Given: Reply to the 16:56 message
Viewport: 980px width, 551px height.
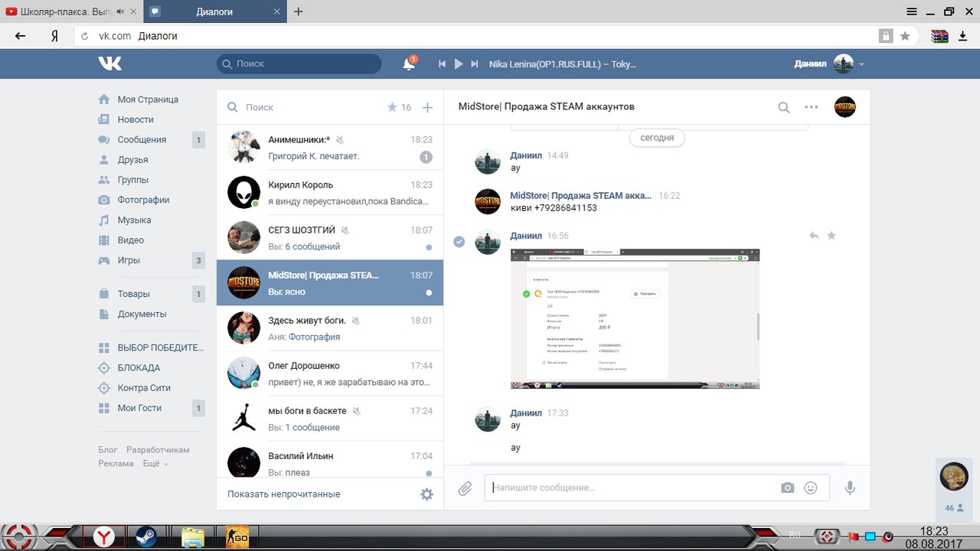Looking at the screenshot, I should 814,236.
